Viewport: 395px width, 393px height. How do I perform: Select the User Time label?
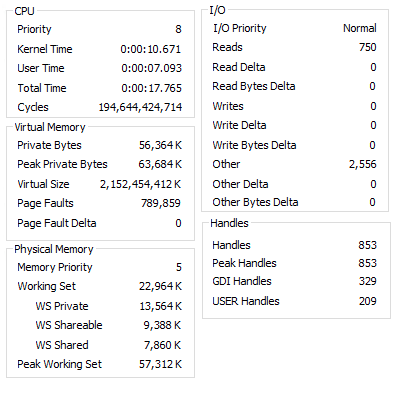(41, 68)
